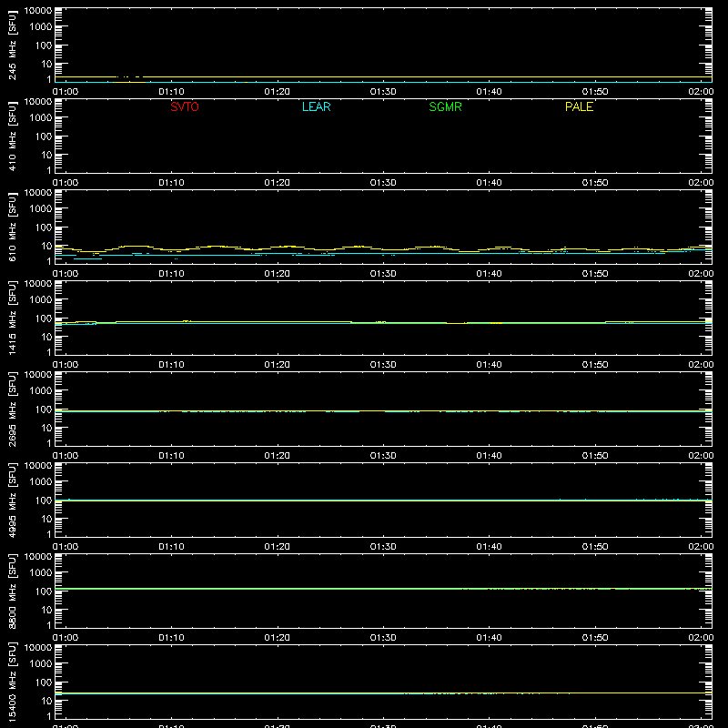Viewport: 728px width, 728px height.
Task: Click 01:30 time label under 4995 MHz panel
Action: 383,547
